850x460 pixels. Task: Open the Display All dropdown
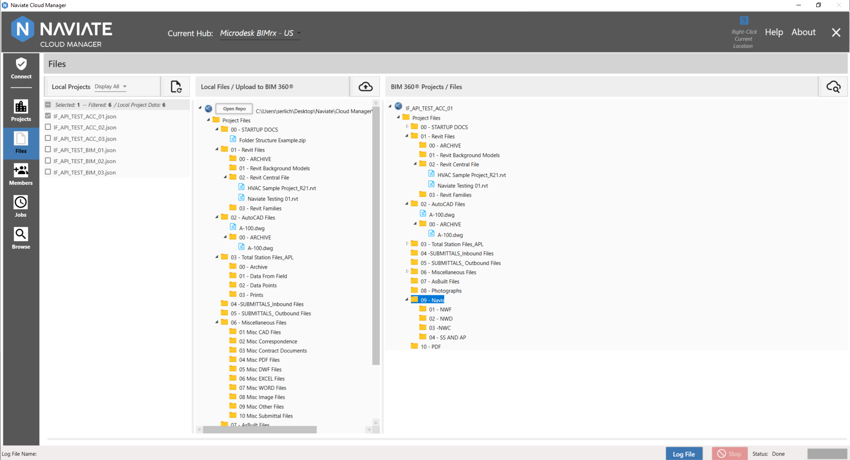click(111, 87)
